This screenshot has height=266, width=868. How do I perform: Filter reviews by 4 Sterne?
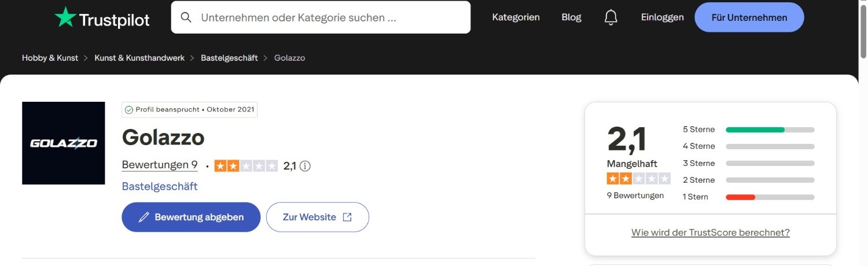coord(748,146)
